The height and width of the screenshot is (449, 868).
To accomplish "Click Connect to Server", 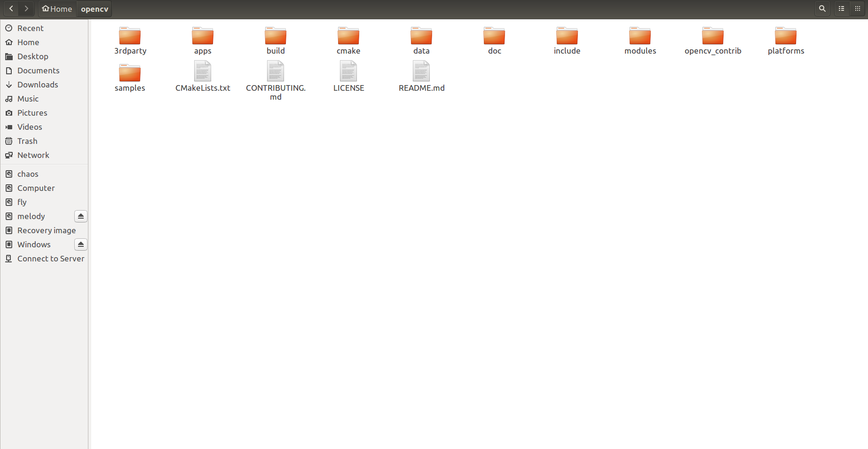I will tap(44, 259).
